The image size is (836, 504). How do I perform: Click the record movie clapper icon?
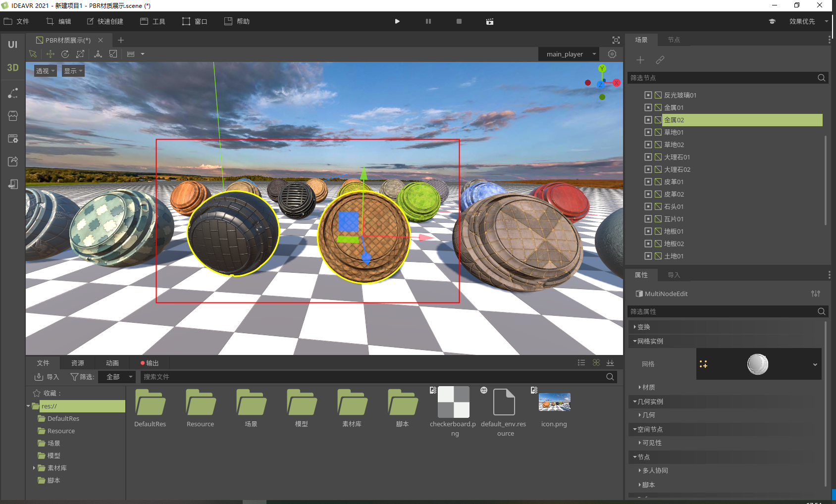(x=490, y=21)
